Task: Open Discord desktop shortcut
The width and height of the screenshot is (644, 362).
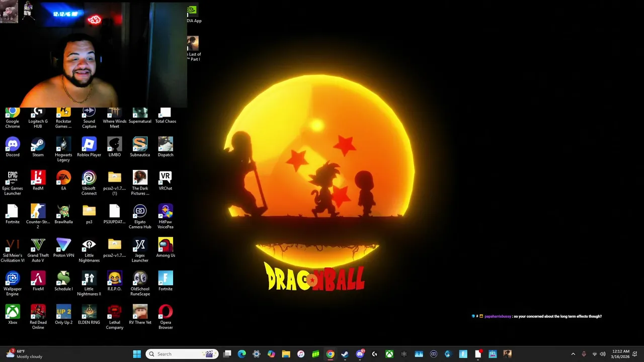Action: click(x=13, y=147)
